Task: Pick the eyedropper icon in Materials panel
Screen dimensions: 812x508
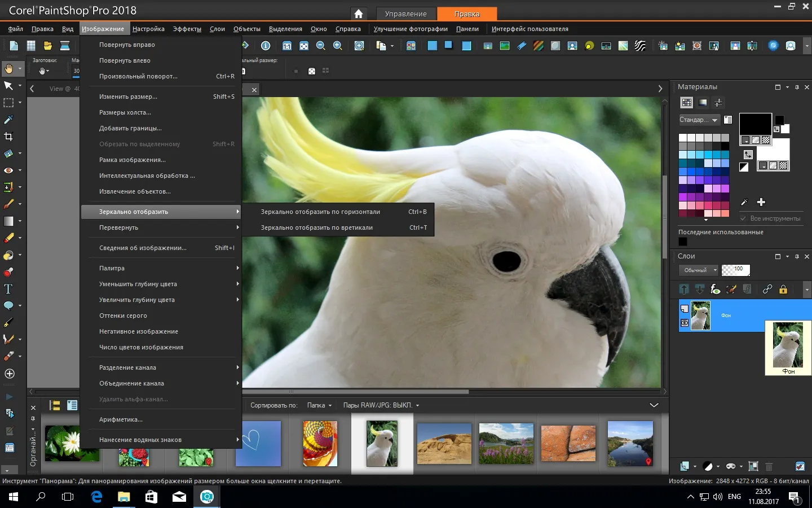Action: click(744, 202)
